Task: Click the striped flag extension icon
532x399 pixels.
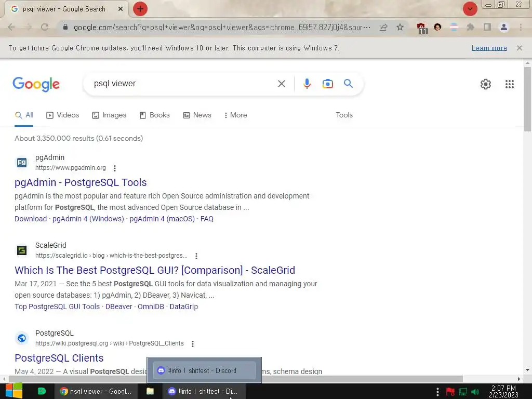Action: click(x=454, y=27)
